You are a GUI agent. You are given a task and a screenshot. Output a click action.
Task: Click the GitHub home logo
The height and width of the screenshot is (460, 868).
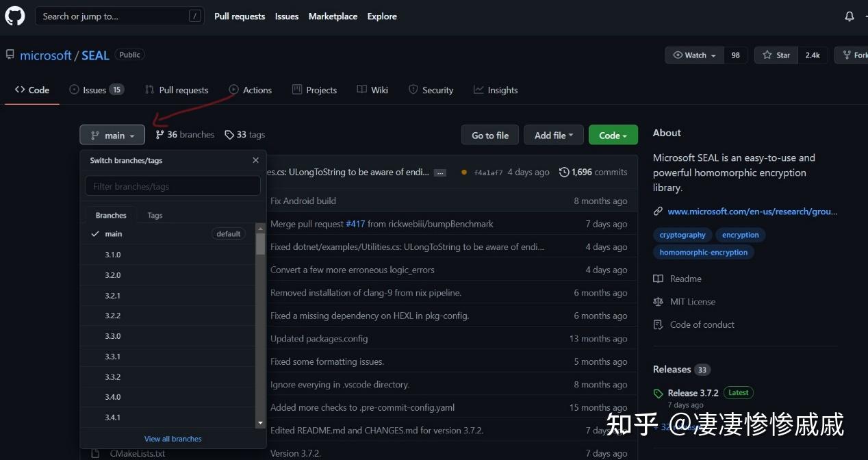point(14,16)
